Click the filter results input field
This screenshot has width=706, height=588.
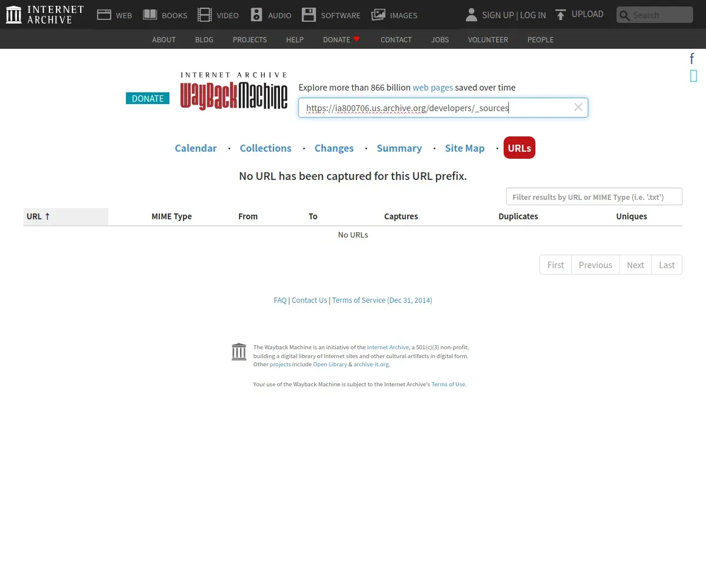tap(594, 196)
